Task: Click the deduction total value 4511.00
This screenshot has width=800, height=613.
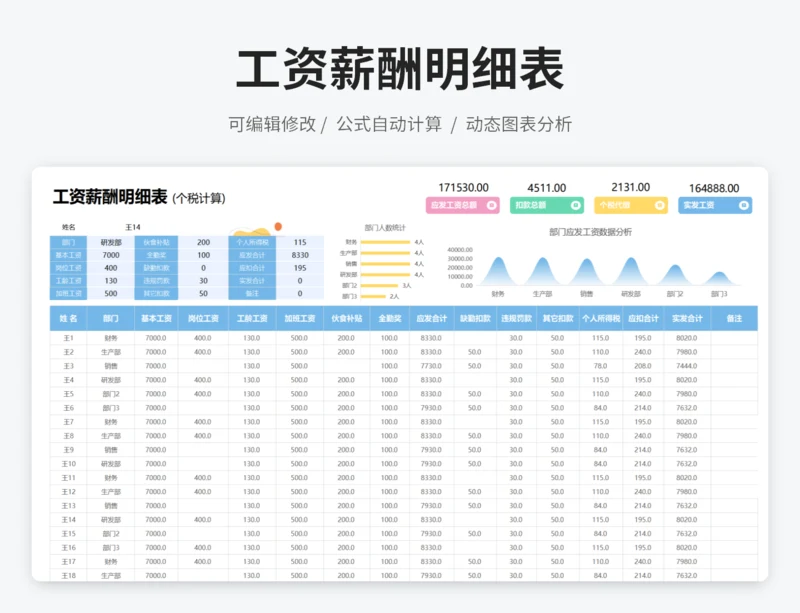Action: [546, 188]
